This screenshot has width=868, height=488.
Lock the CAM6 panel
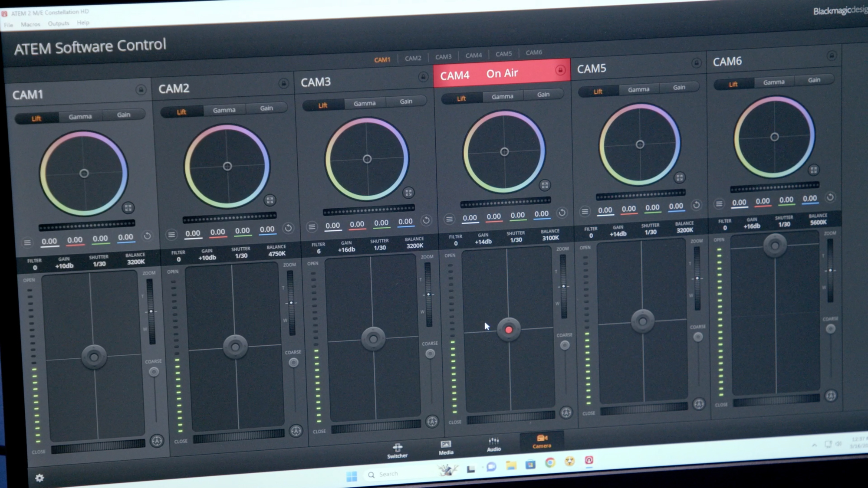click(831, 56)
